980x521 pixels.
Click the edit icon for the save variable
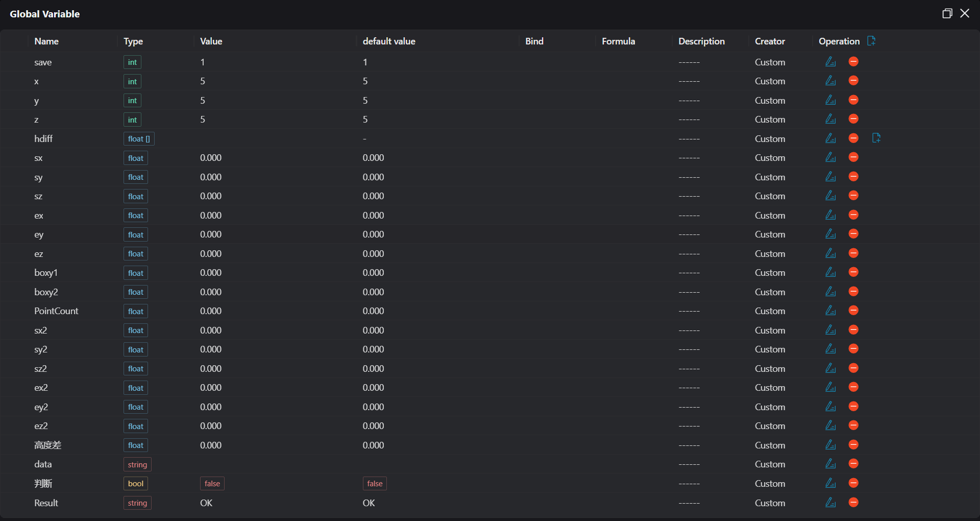[830, 62]
